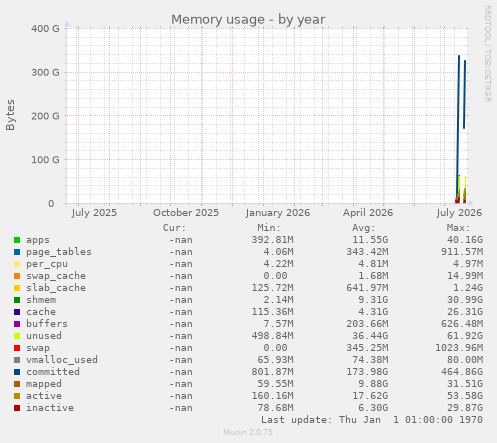Click the dark green shmem legend swatch
Image resolution: width=497 pixels, height=443 pixels.
17,300
